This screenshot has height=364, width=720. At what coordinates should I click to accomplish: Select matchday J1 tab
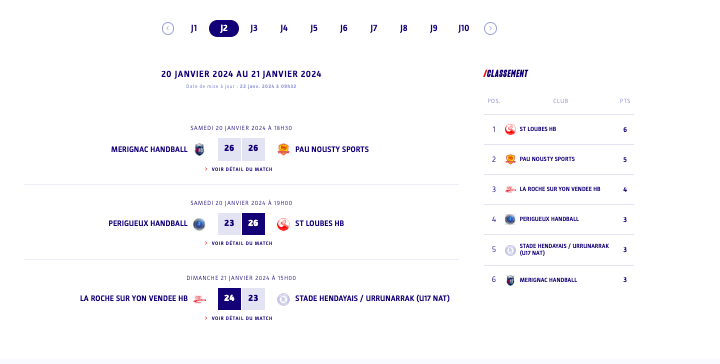click(x=194, y=28)
